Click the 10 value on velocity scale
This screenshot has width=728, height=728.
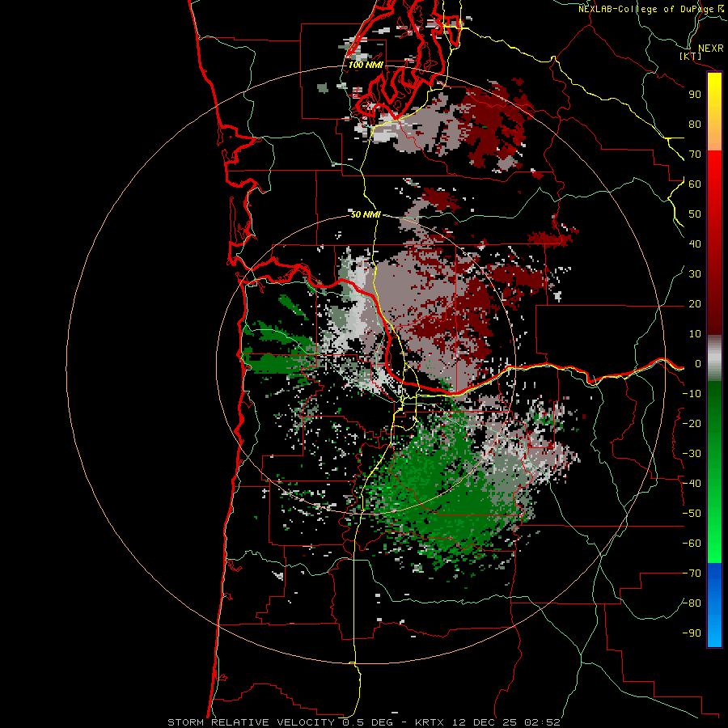(x=695, y=334)
